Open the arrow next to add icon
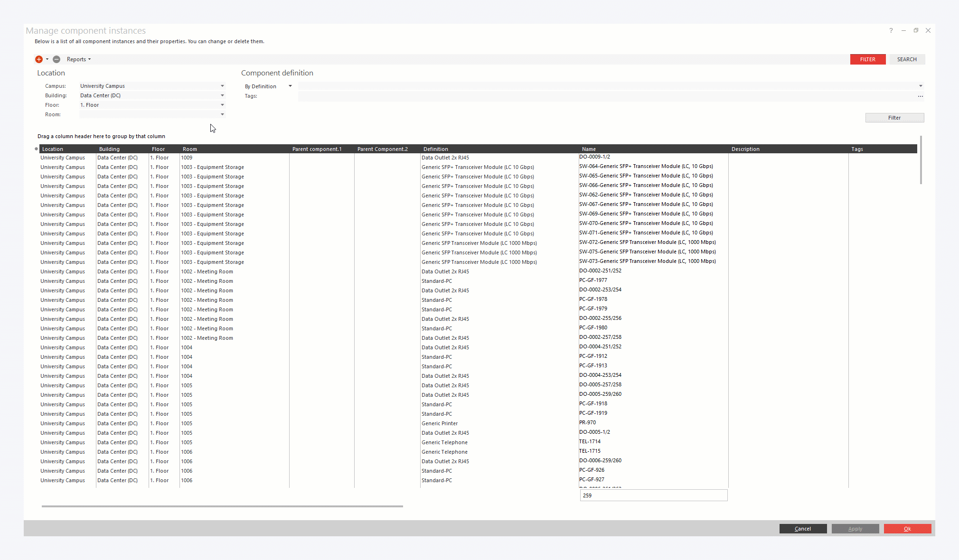 tap(47, 59)
